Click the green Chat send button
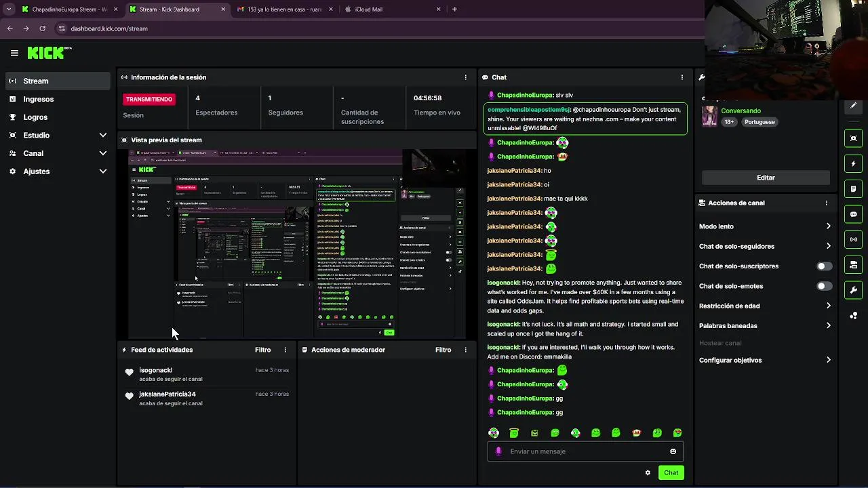The width and height of the screenshot is (868, 488). pyautogui.click(x=671, y=472)
